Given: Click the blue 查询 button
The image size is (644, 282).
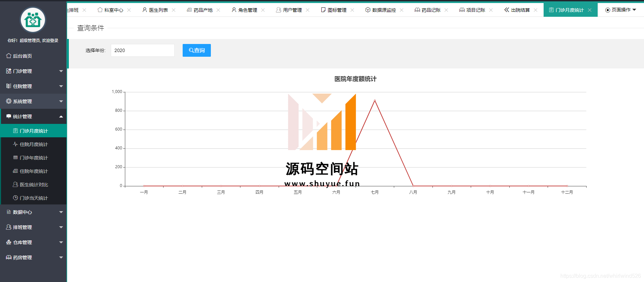Looking at the screenshot, I should click(196, 50).
